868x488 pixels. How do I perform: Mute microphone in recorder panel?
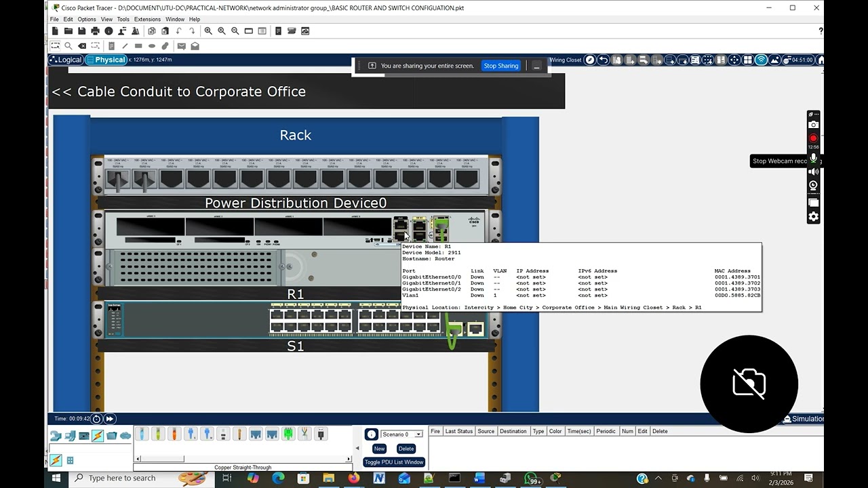pyautogui.click(x=813, y=159)
